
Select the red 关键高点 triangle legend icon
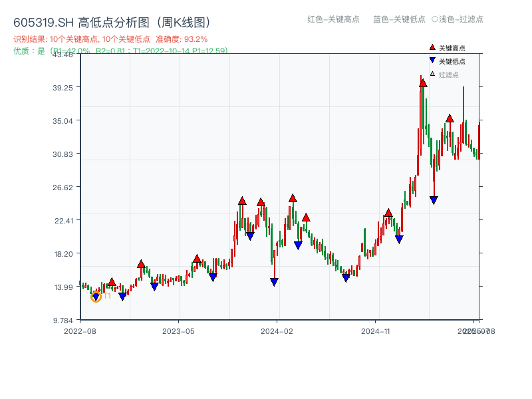[431, 47]
